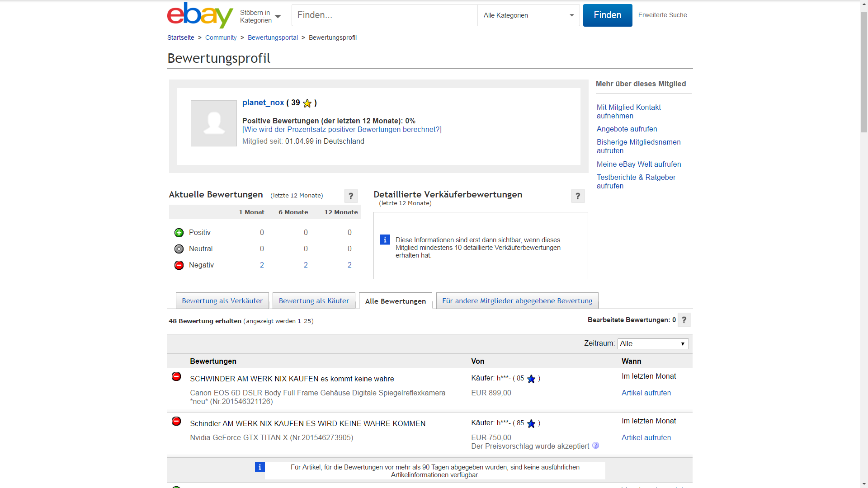The image size is (868, 488).
Task: Click Artikel aufrufen for Canon EOS 6D
Action: pyautogui.click(x=646, y=393)
